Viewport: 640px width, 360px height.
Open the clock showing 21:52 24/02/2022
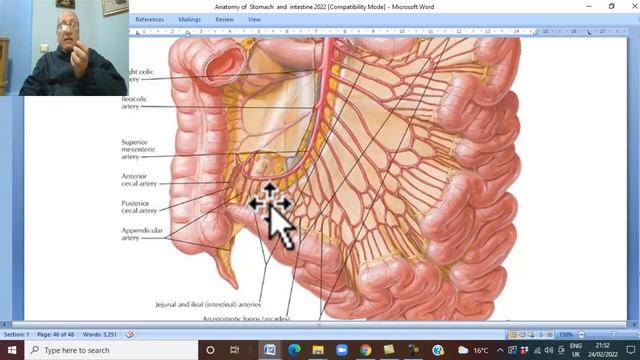[x=602, y=350]
